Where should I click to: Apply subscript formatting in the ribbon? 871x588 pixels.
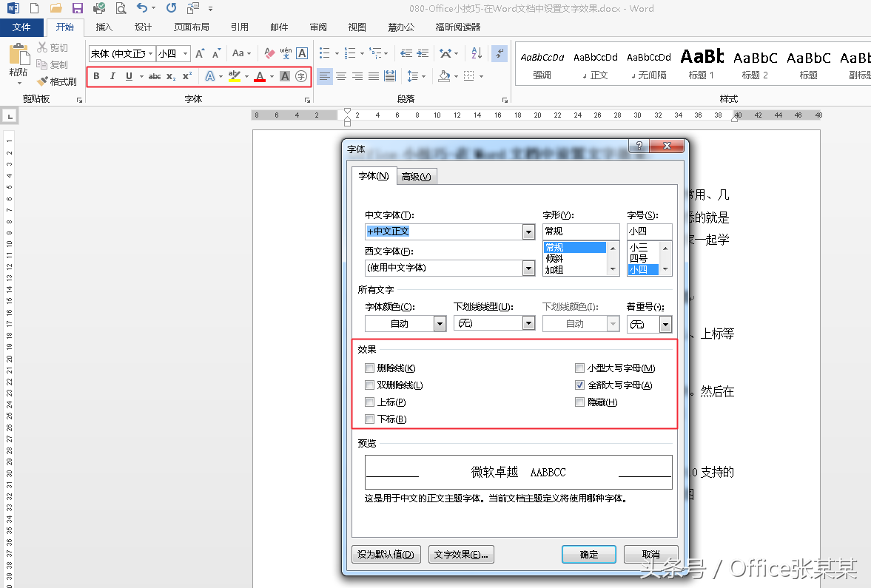tap(171, 76)
